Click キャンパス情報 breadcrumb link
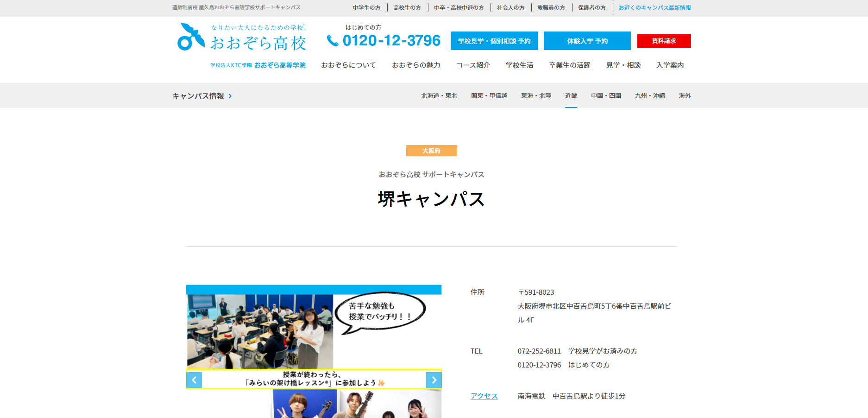The image size is (868, 418). 198,96
